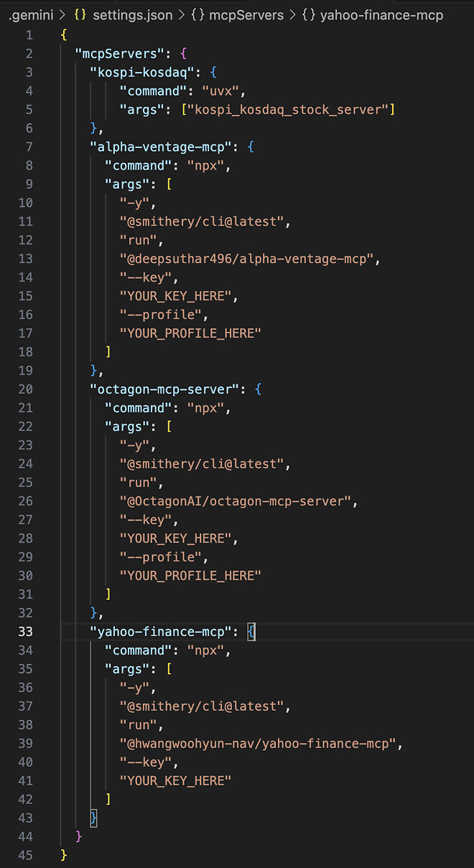Click line number 45 in the gutter
This screenshot has width=474, height=868.
(26, 857)
